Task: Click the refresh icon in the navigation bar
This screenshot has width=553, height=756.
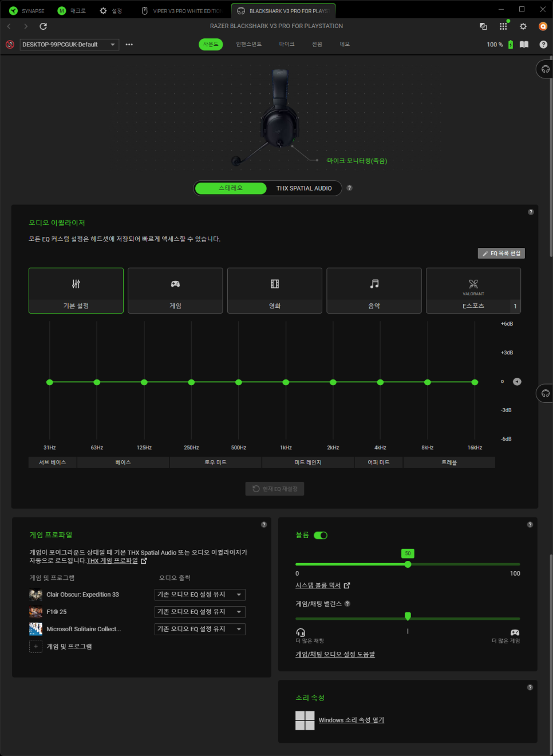Action: [x=43, y=26]
